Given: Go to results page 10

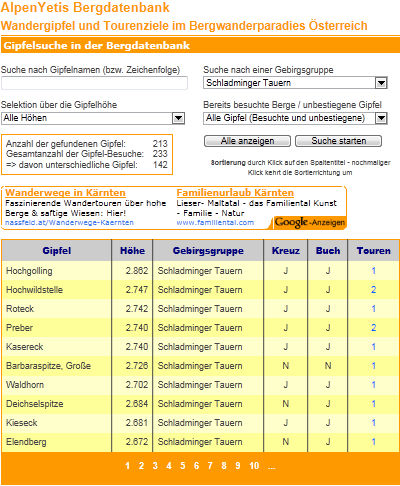Looking at the screenshot, I should (x=254, y=466).
